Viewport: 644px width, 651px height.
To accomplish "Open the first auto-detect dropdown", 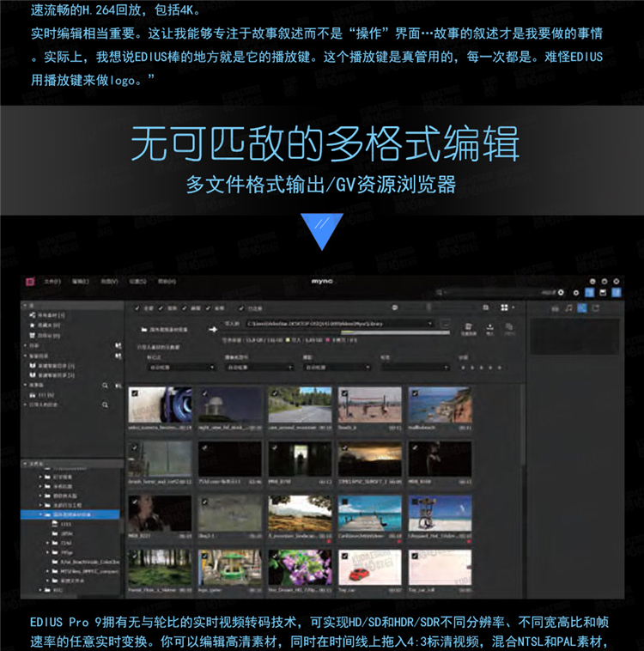I will (181, 367).
